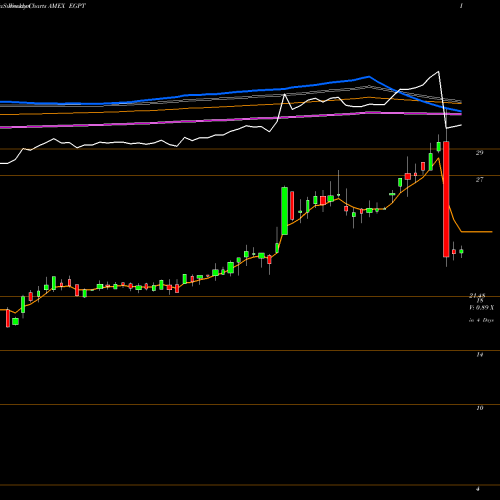Click the 29 price axis label
Screen dimensions: 500x500
pyautogui.click(x=479, y=153)
